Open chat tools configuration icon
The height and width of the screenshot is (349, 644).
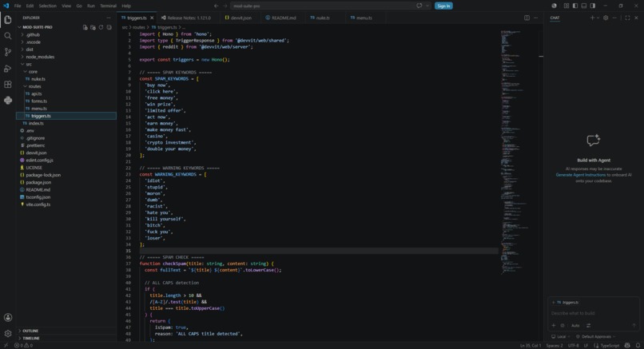click(x=589, y=326)
